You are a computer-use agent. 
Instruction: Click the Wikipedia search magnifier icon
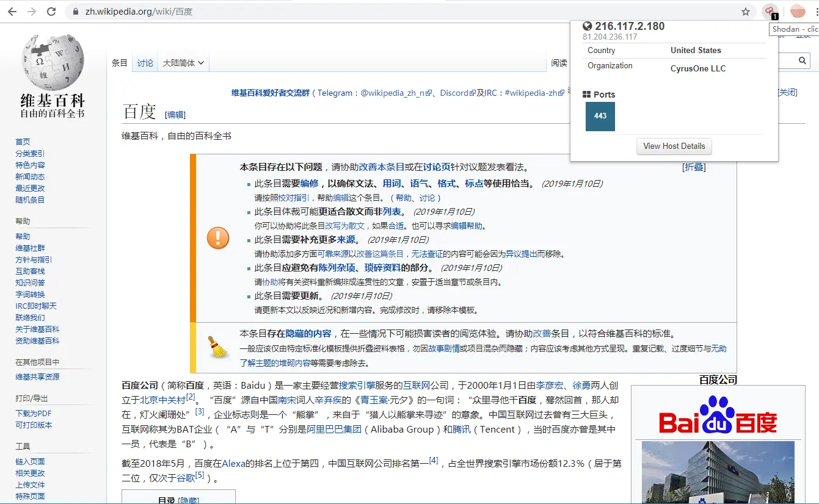(803, 60)
